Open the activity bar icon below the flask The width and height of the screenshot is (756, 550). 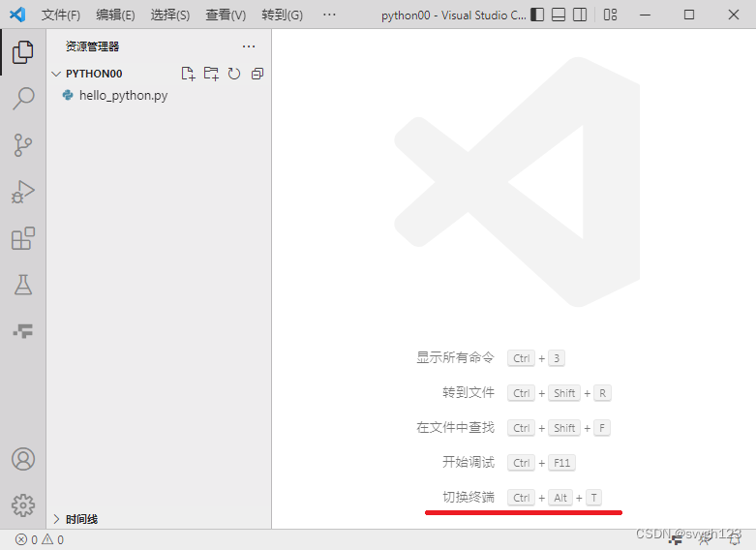click(22, 331)
